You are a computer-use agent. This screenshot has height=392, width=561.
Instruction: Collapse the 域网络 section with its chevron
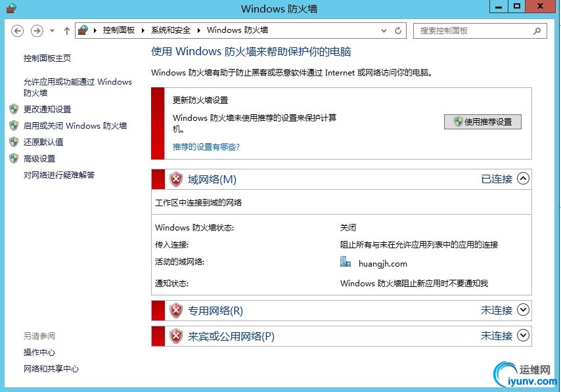point(523,179)
